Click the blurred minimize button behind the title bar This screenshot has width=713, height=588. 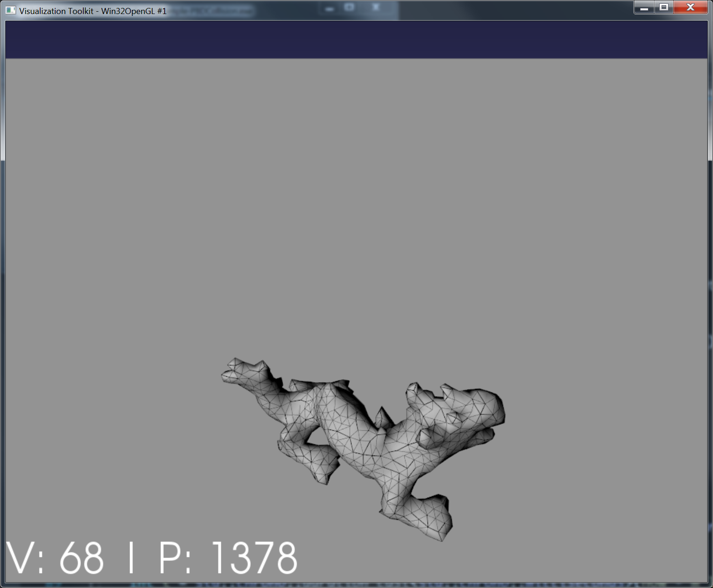330,8
